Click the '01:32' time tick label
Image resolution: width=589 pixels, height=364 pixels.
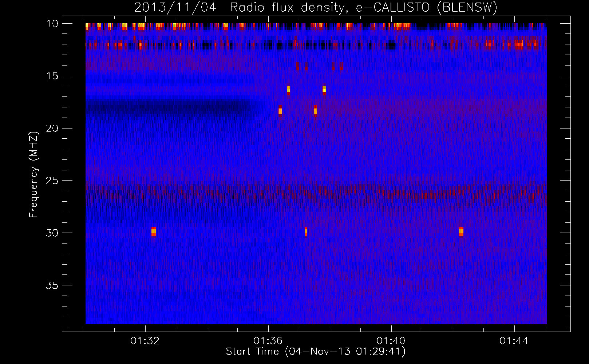(145, 341)
